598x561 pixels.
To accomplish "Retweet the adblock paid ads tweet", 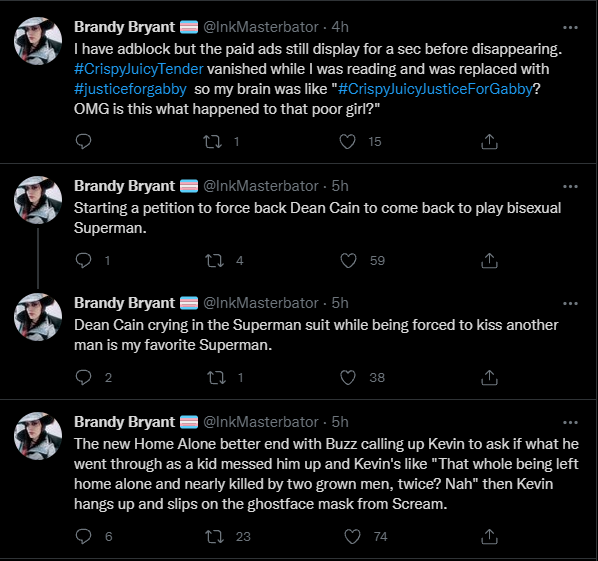I will click(212, 141).
